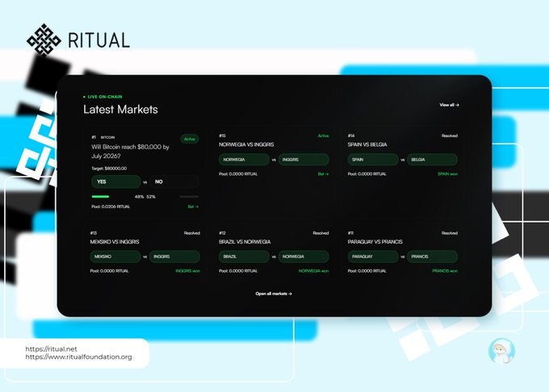549x392 pixels.
Task: Click the INGGRIS won result
Action: [187, 271]
